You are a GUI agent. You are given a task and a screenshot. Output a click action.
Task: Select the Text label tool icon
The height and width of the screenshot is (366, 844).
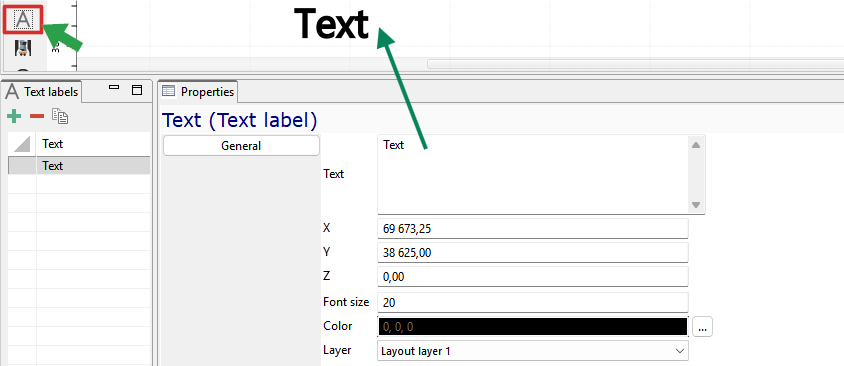pyautogui.click(x=23, y=20)
